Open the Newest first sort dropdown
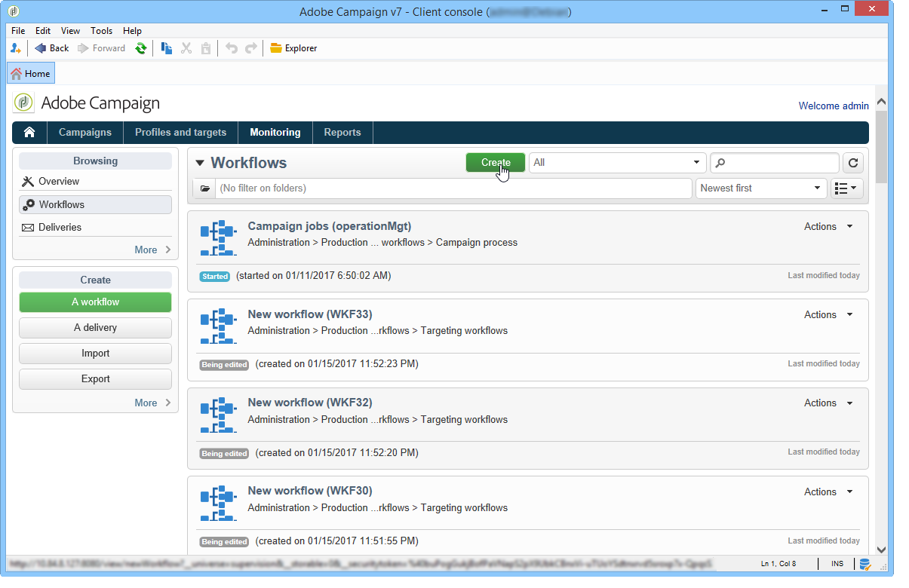This screenshot has height=588, width=909. point(761,188)
